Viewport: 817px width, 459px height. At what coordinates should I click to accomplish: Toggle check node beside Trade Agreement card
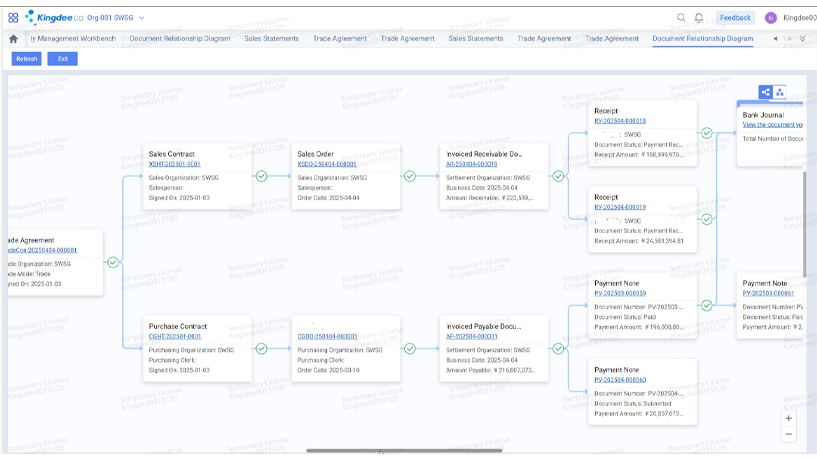[113, 263]
